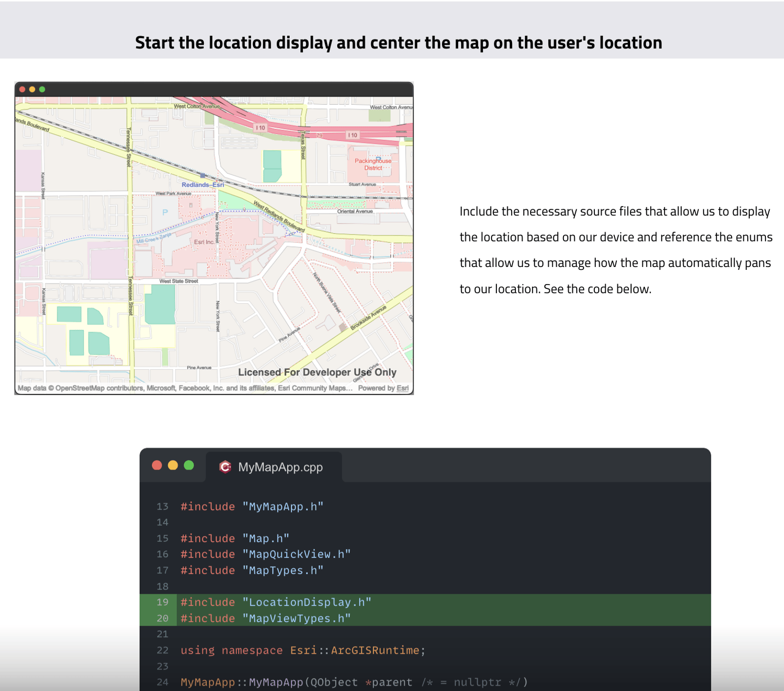Click the C++ logo in the MyMapApp.cpp tab
Viewport: 784px width, 691px height.
pyautogui.click(x=225, y=467)
